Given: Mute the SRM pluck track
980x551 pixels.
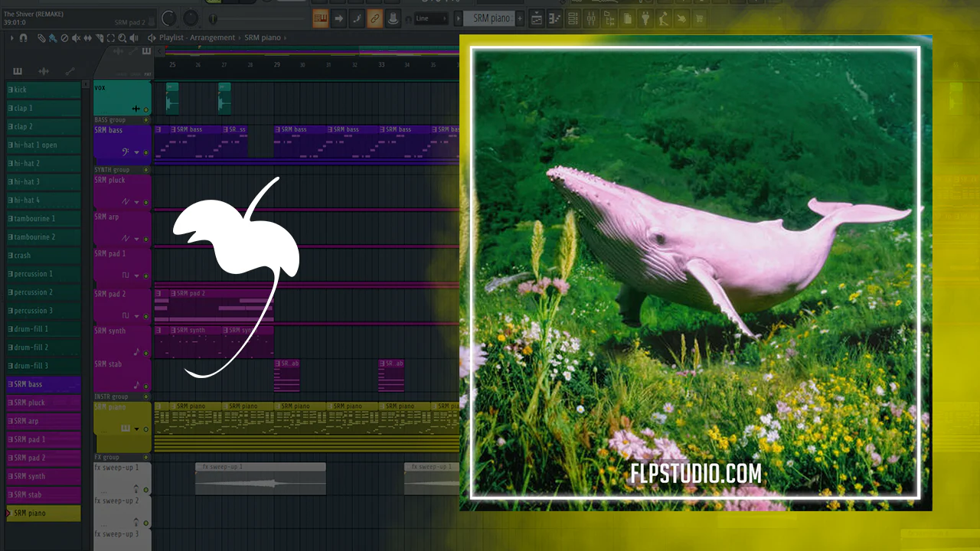Looking at the screenshot, I should 146,203.
